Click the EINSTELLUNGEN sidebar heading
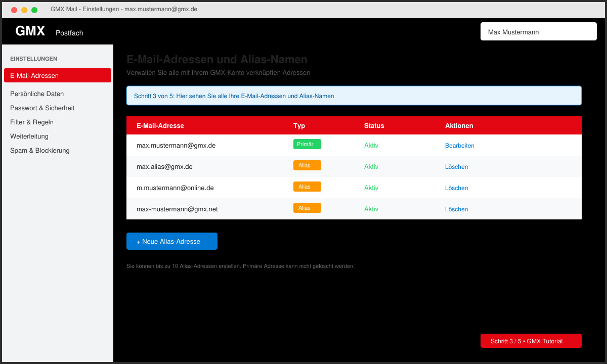Screen dimensions: 607x364 pyautogui.click(x=33, y=59)
